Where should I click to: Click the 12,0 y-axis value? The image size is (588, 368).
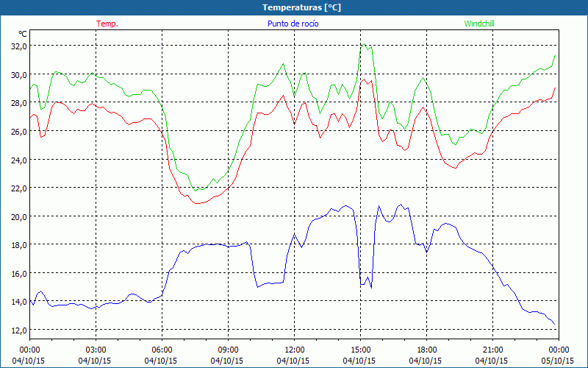pyautogui.click(x=19, y=330)
